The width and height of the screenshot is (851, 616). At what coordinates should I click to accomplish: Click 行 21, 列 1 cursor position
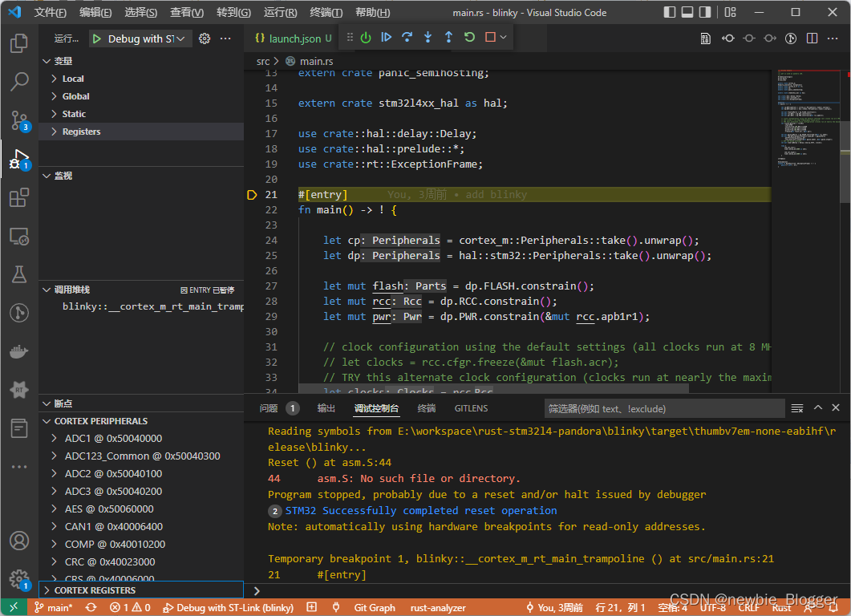click(x=620, y=608)
